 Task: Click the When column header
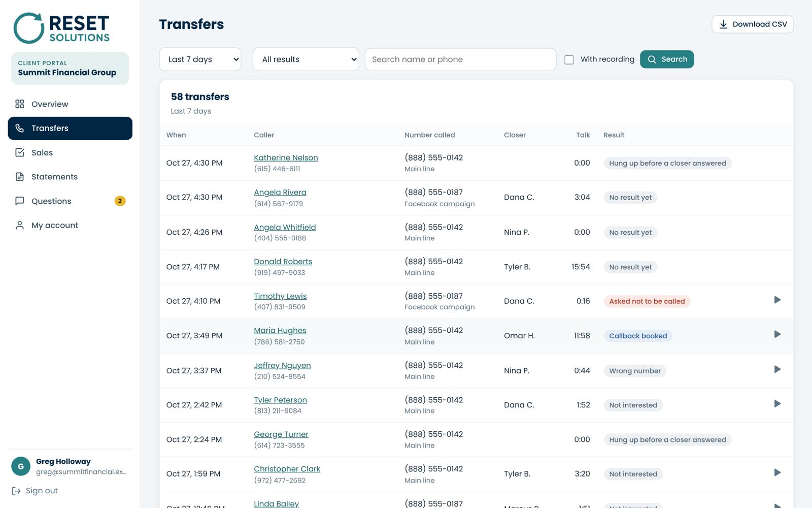pos(176,135)
